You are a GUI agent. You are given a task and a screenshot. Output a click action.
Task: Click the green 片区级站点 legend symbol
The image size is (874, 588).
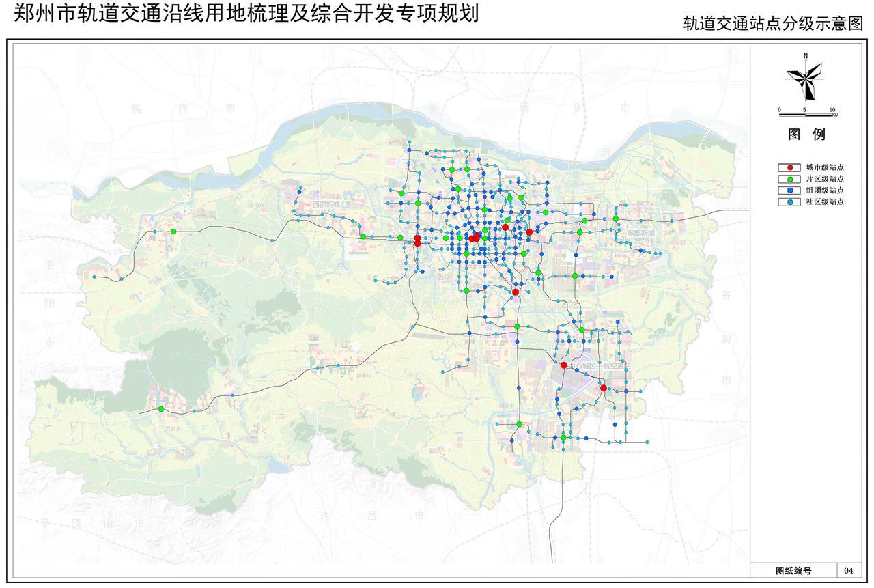[x=790, y=179]
